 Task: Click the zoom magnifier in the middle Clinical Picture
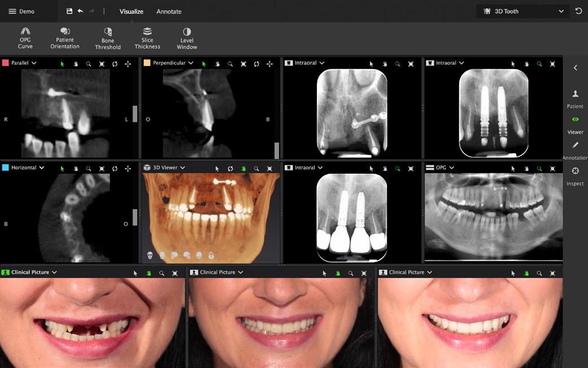(351, 274)
